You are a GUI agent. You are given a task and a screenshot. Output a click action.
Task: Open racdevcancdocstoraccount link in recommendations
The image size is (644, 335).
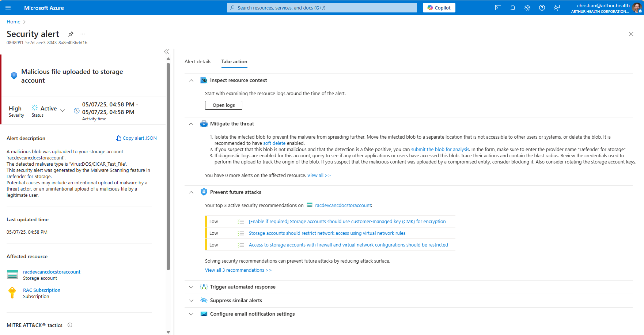(x=343, y=206)
